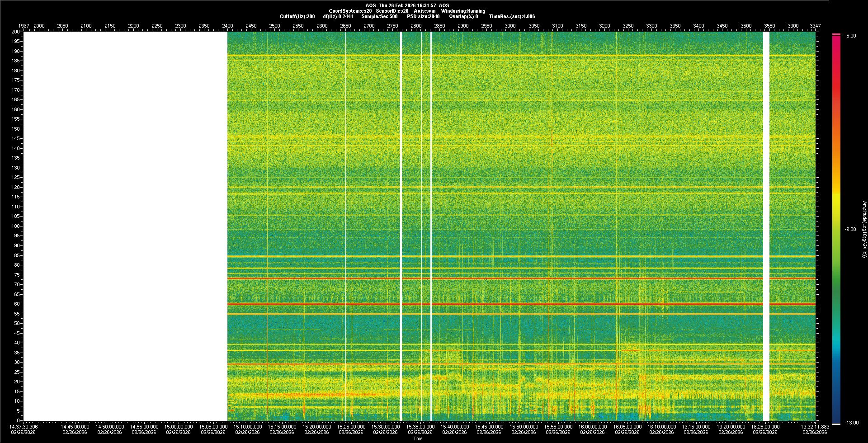Click the white bottom marker of the colorbar
Screen dimensions: 868x443
836,424
